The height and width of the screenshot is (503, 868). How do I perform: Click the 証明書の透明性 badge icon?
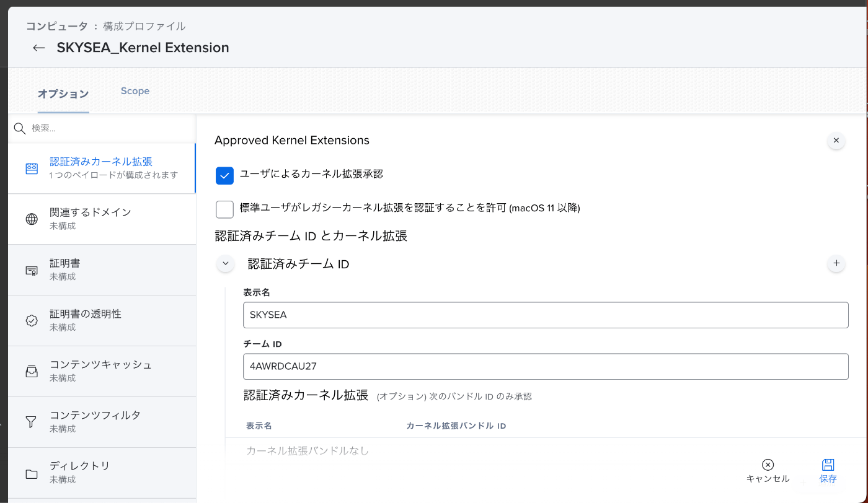(x=32, y=320)
